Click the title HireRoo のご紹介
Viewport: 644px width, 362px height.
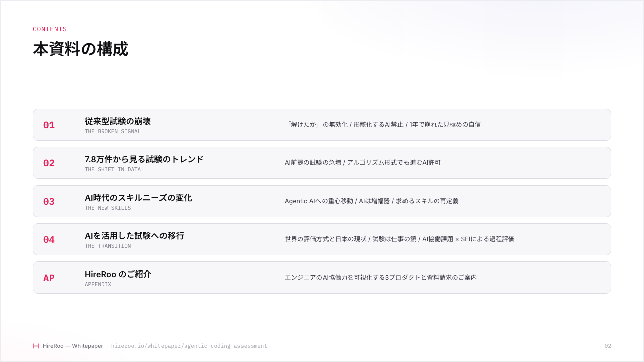point(118,274)
